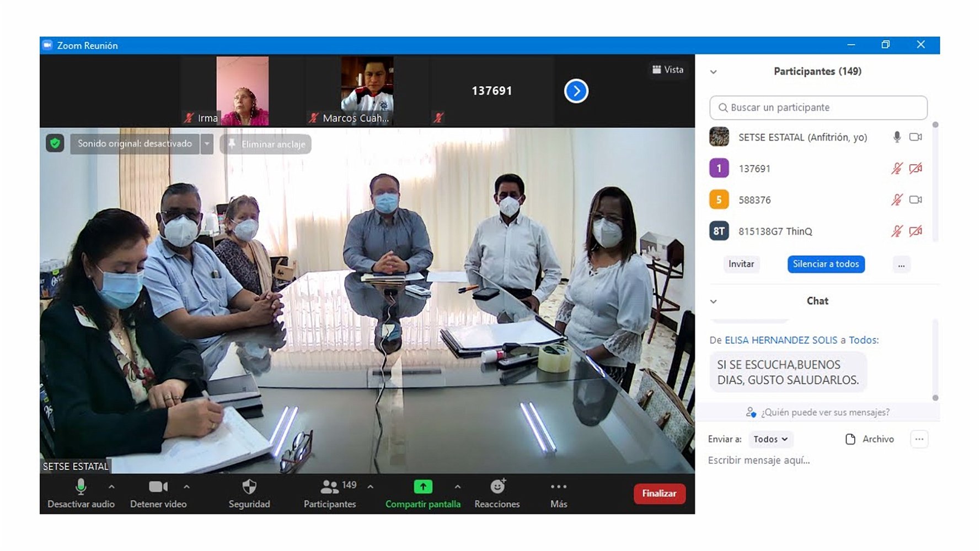Start Compartir pantalla screen sharing
The image size is (980, 551).
coord(423,494)
